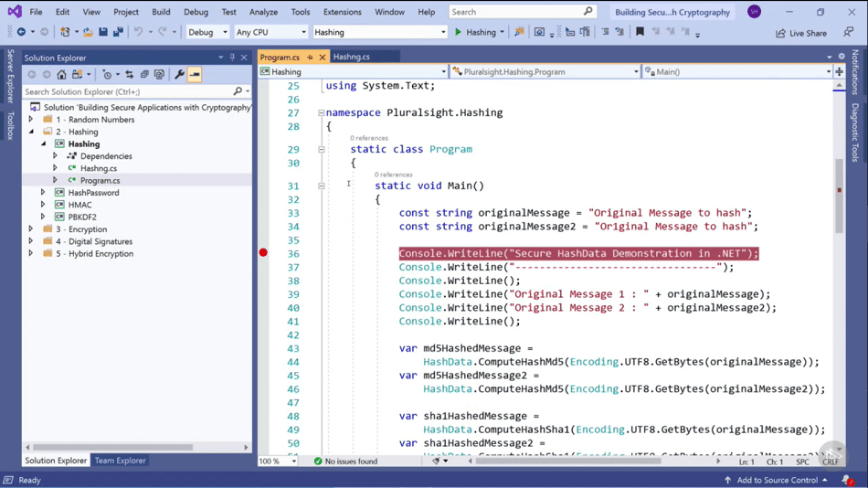Open the Debug configuration dropdown
Image resolution: width=868 pixels, height=488 pixels.
click(207, 32)
